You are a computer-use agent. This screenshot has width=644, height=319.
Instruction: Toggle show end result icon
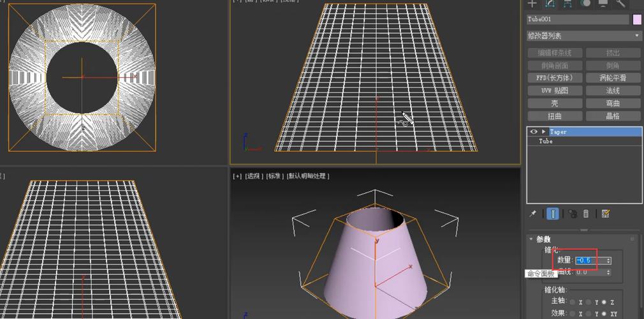(553, 214)
